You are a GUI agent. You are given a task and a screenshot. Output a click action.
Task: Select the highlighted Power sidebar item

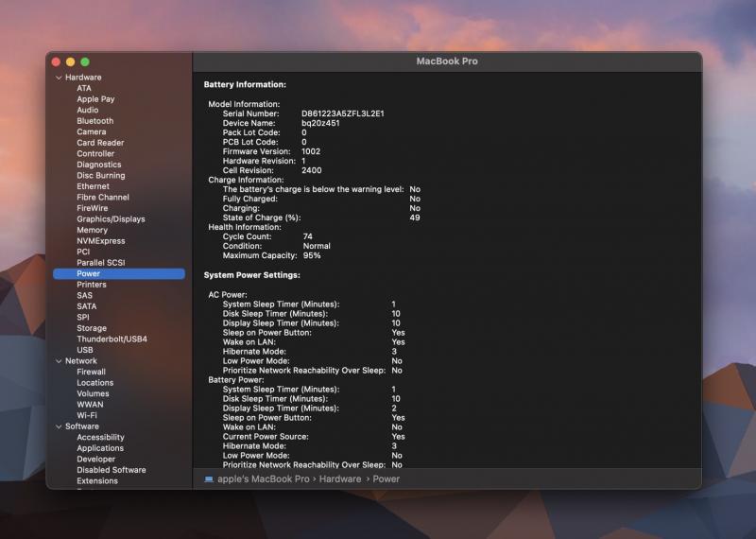[x=89, y=274]
